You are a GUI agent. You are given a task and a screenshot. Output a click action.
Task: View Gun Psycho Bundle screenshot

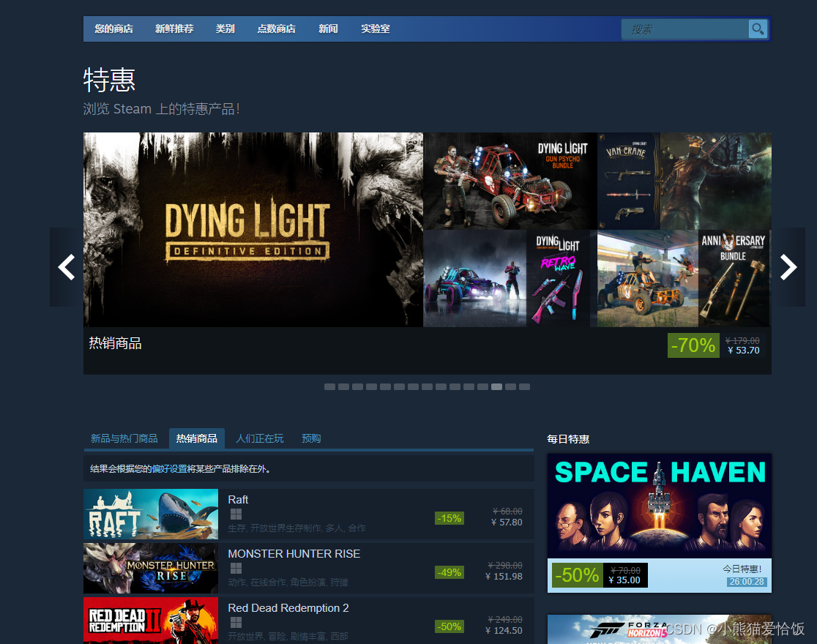[x=510, y=181]
